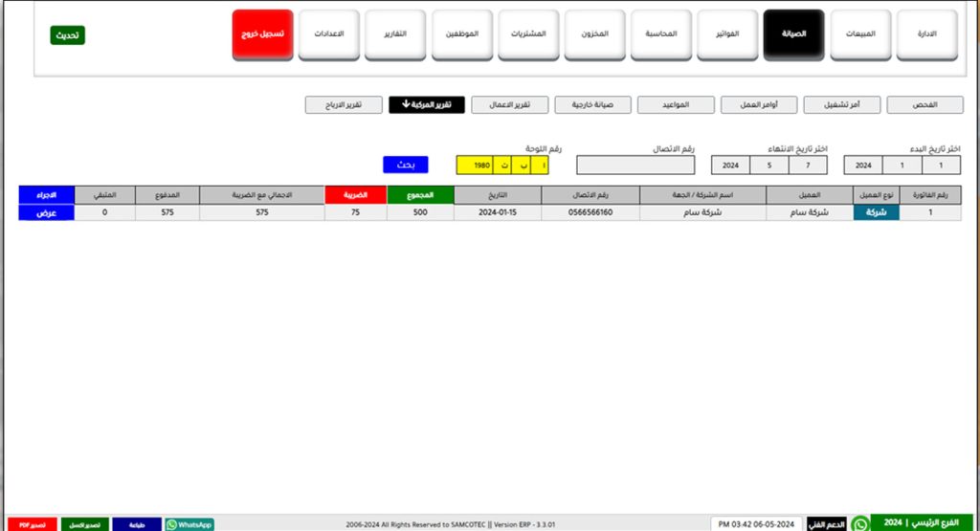The width and height of the screenshot is (980, 531).
Task: Click the blue عرض view button in row
Action: tap(46, 212)
